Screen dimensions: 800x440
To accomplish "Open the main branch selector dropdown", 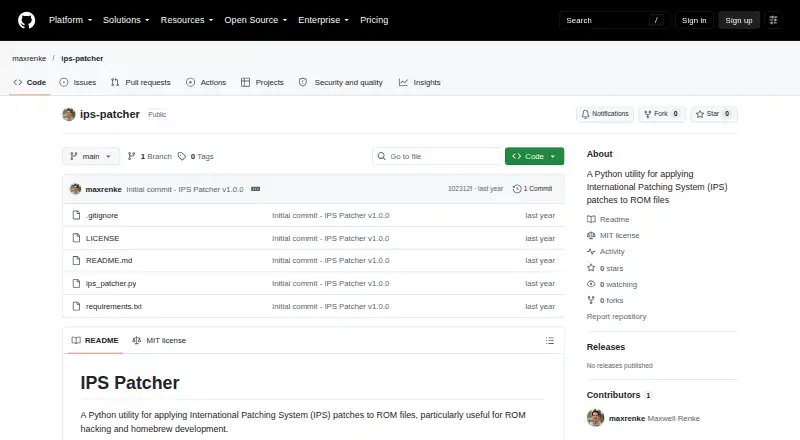I will pyautogui.click(x=91, y=156).
